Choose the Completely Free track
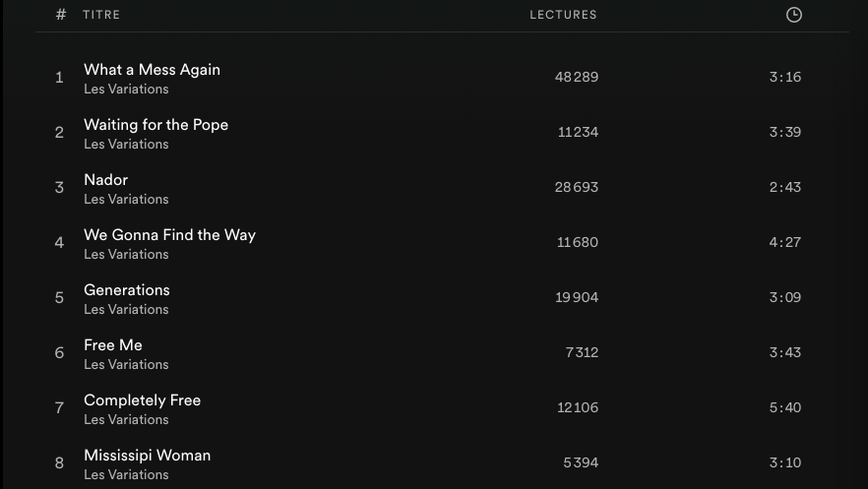The height and width of the screenshot is (489, 868). [142, 400]
